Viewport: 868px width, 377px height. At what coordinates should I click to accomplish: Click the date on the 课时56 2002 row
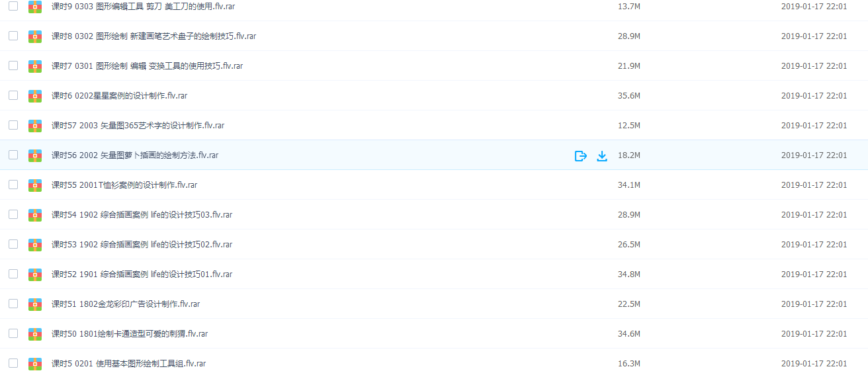[x=814, y=155]
